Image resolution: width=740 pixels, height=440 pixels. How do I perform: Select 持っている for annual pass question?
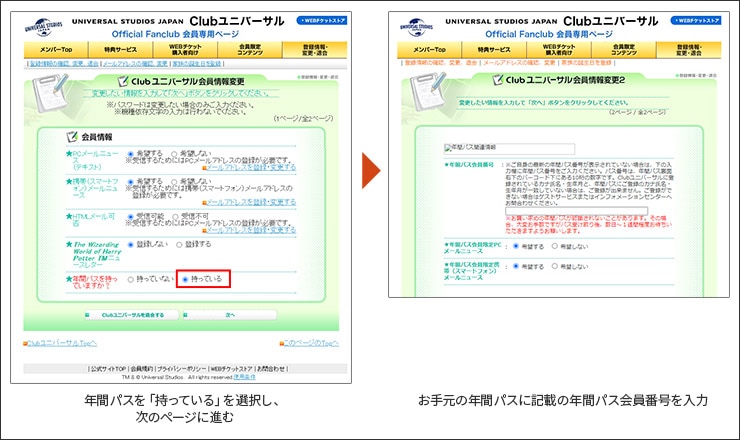pyautogui.click(x=185, y=279)
